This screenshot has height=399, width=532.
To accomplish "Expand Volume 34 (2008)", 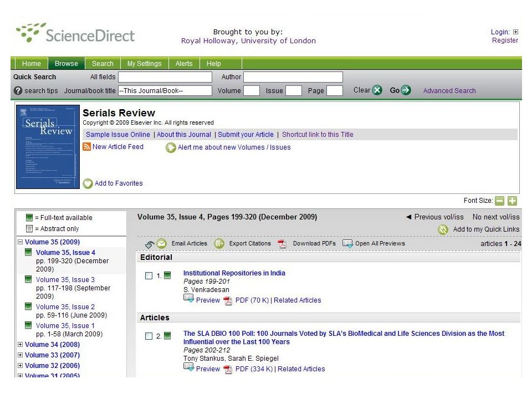I will [21, 344].
